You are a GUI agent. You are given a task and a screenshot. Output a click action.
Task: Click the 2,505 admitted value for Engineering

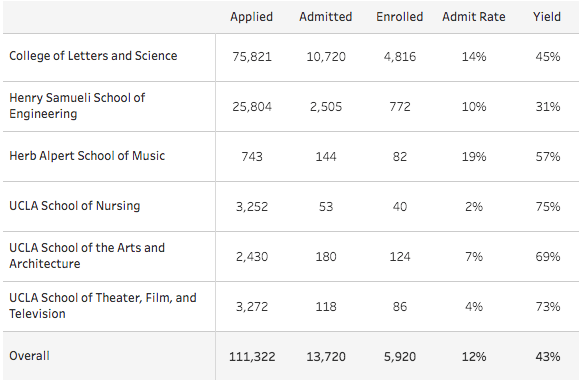[x=326, y=107]
